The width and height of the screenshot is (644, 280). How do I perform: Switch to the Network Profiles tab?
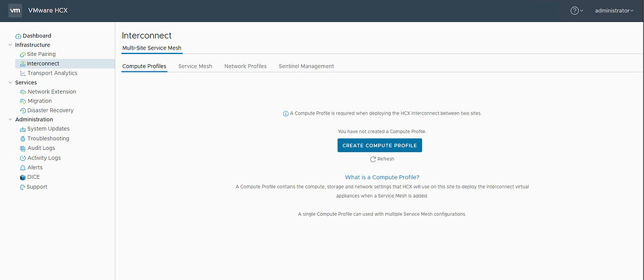[x=245, y=66]
